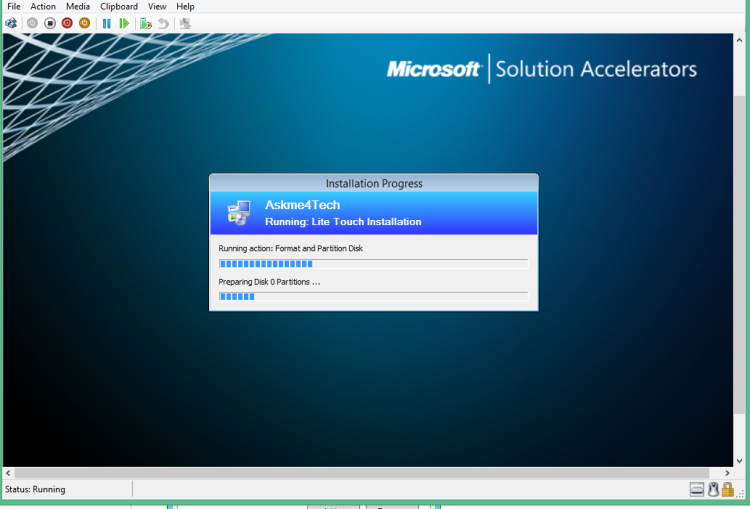This screenshot has height=509, width=750.
Task: Click the green Reset toolbar icon
Action: tap(124, 23)
